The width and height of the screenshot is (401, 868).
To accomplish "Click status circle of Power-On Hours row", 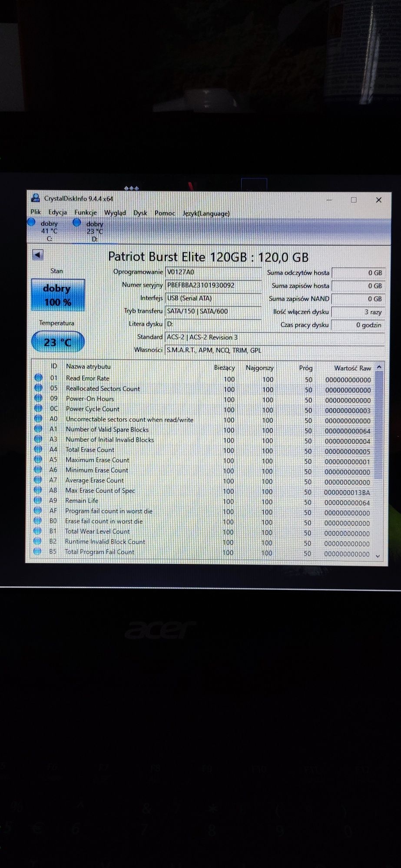I will click(38, 398).
